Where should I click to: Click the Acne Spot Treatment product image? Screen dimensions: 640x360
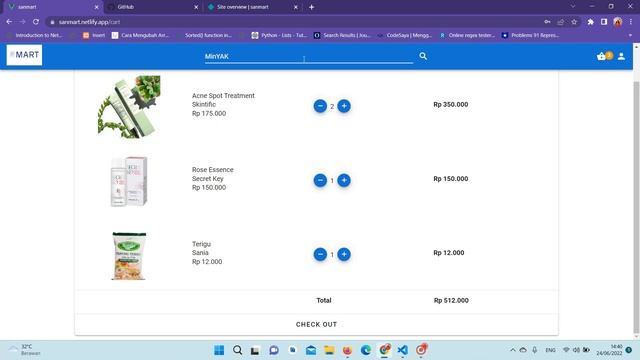129,106
